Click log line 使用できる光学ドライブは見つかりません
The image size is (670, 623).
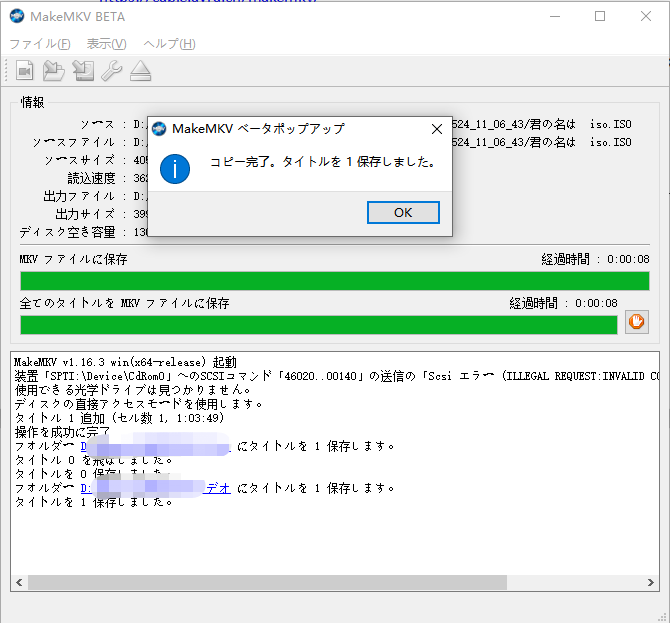point(132,390)
